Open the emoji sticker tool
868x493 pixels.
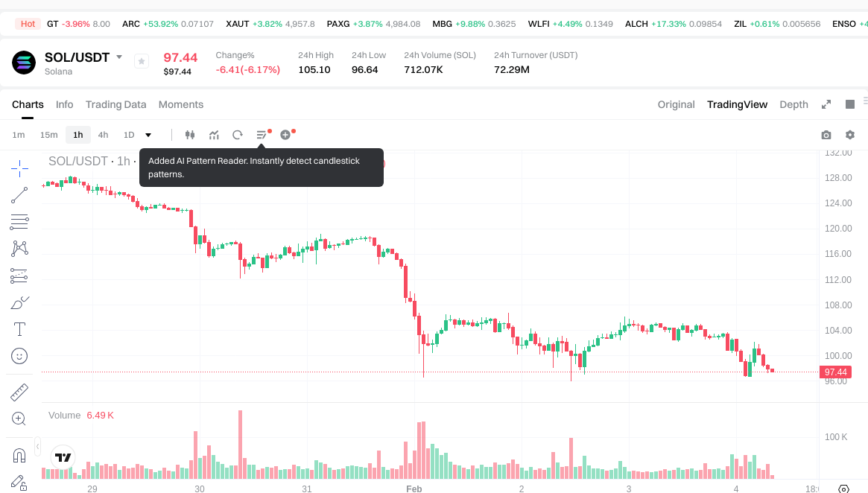tap(19, 356)
